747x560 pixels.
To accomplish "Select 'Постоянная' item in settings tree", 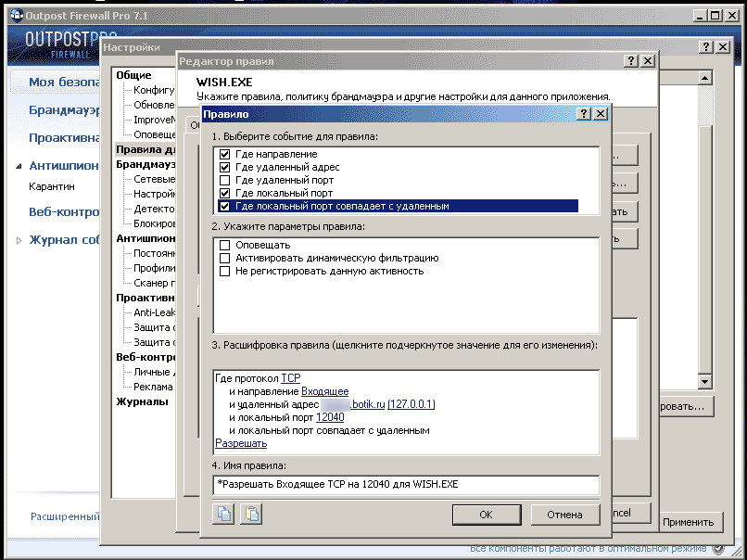I will 154,253.
